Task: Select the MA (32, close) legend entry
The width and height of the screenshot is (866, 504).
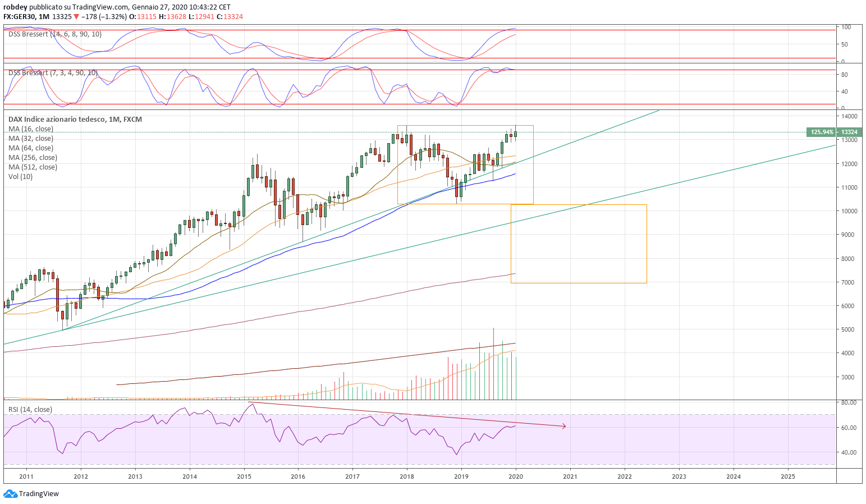Action: coord(31,139)
